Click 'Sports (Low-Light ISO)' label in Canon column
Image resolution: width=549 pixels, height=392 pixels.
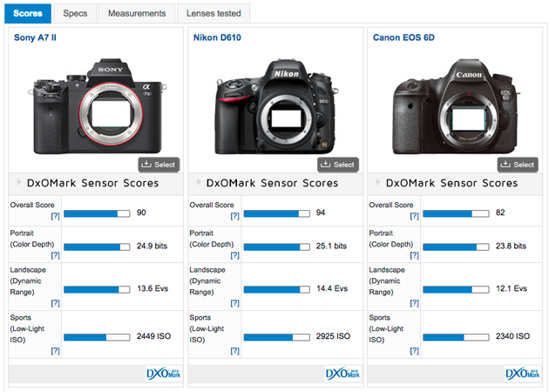pyautogui.click(x=386, y=328)
